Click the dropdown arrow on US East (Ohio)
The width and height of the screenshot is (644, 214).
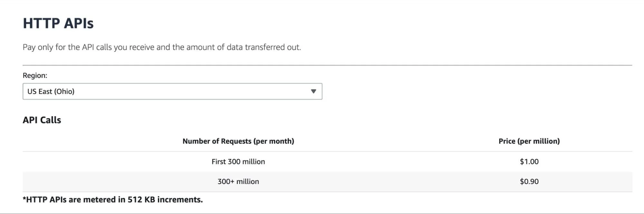point(313,91)
